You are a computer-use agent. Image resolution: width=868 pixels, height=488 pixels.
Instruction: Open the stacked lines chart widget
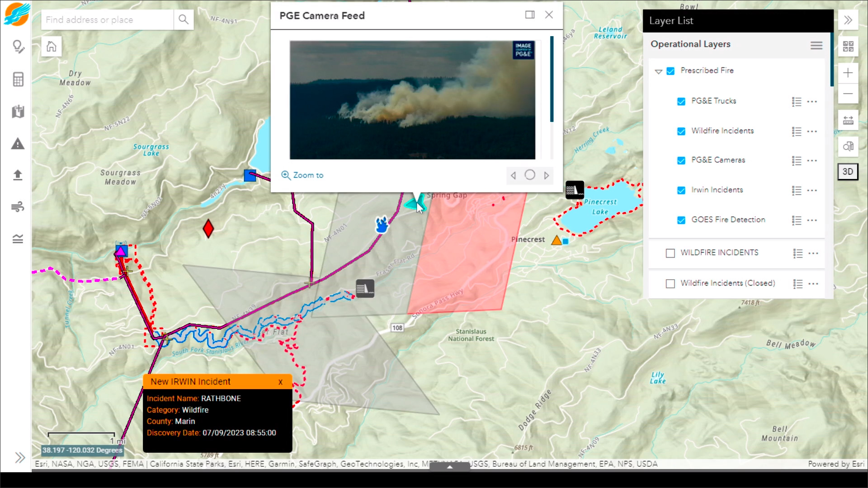[18, 239]
